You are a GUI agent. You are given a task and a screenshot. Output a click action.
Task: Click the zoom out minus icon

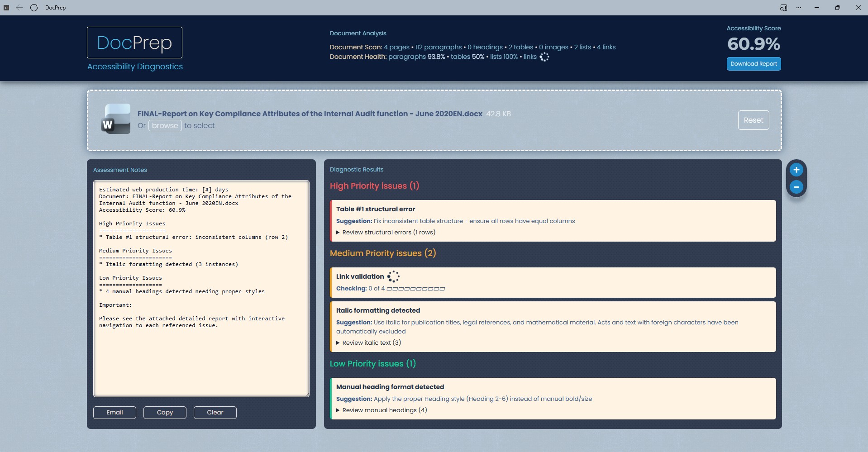tap(796, 187)
